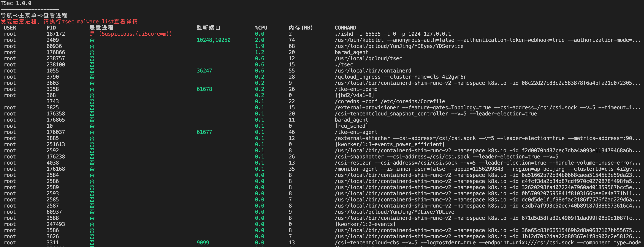The height and width of the screenshot is (247, 644).
Task: Click the 内存(MB) column header
Action: pyautogui.click(x=300, y=28)
